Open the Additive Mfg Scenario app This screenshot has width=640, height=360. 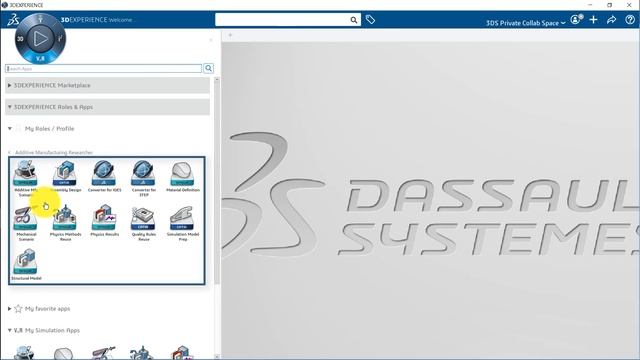26,178
